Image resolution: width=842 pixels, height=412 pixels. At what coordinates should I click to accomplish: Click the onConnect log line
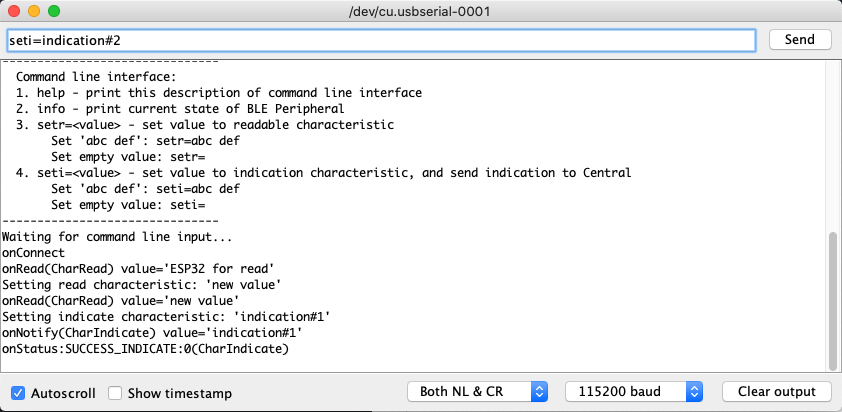[33, 252]
